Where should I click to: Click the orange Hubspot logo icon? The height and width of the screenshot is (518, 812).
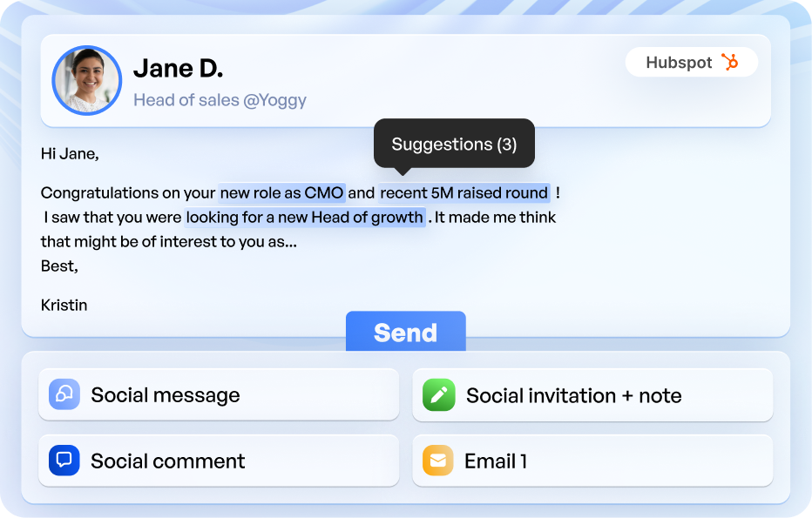point(730,62)
